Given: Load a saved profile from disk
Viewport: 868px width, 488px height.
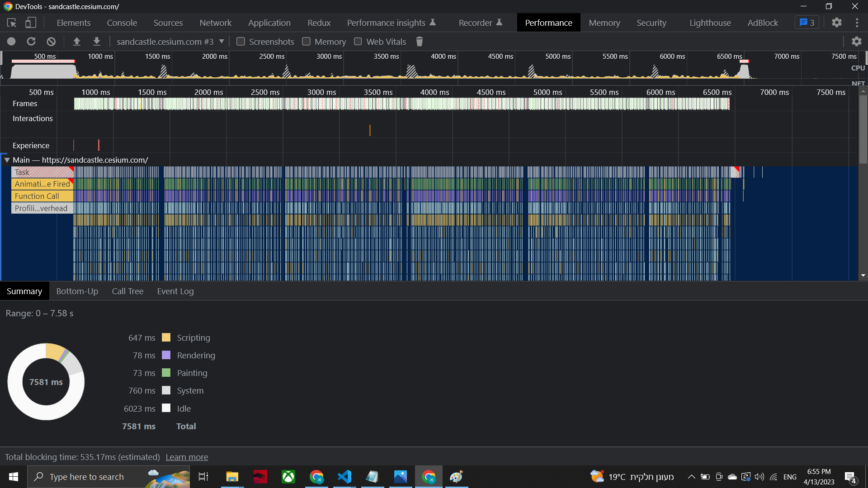Looking at the screenshot, I should tap(77, 41).
